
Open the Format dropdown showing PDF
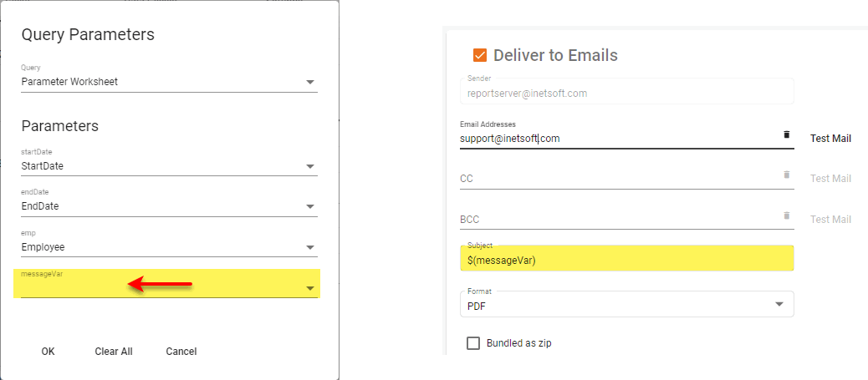780,305
